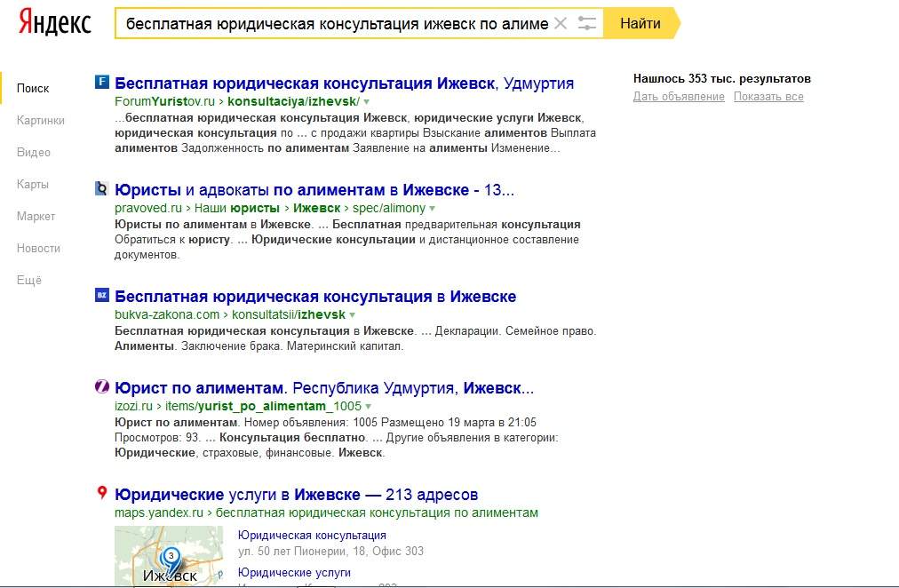This screenshot has width=899, height=588.
Task: Click the red map pin icon
Action: pyautogui.click(x=102, y=493)
